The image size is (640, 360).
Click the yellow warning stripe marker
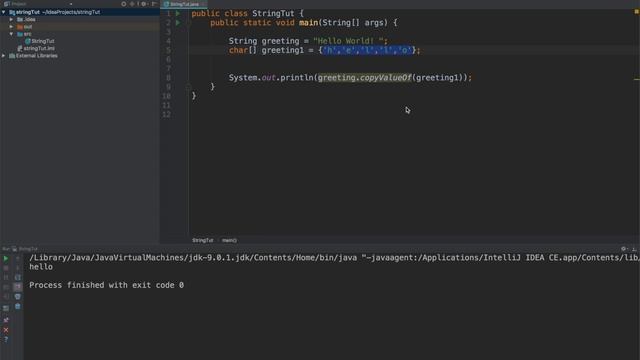pyautogui.click(x=636, y=79)
